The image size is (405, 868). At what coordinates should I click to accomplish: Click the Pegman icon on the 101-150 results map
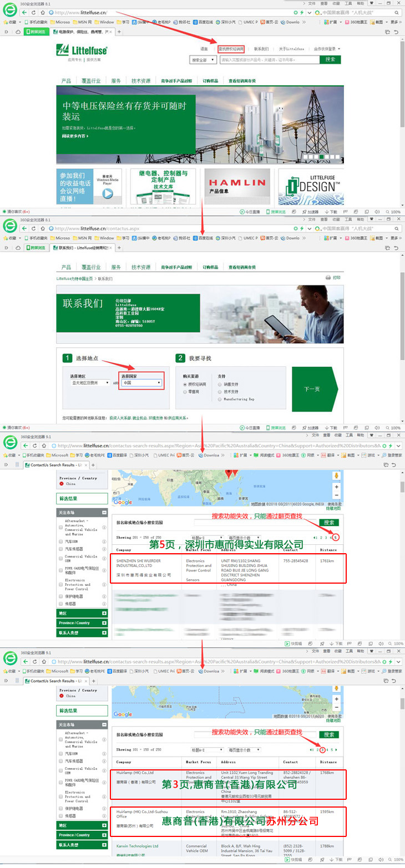(336, 688)
